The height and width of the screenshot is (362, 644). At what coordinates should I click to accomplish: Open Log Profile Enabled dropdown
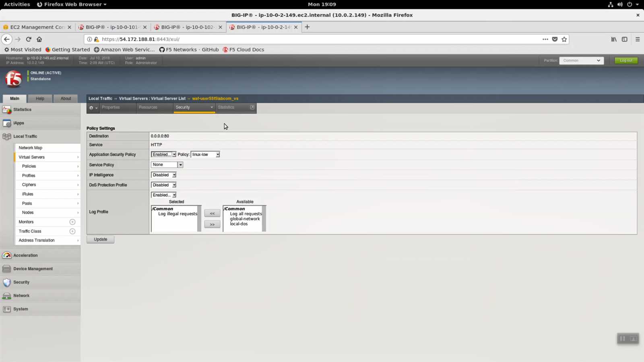point(163,195)
